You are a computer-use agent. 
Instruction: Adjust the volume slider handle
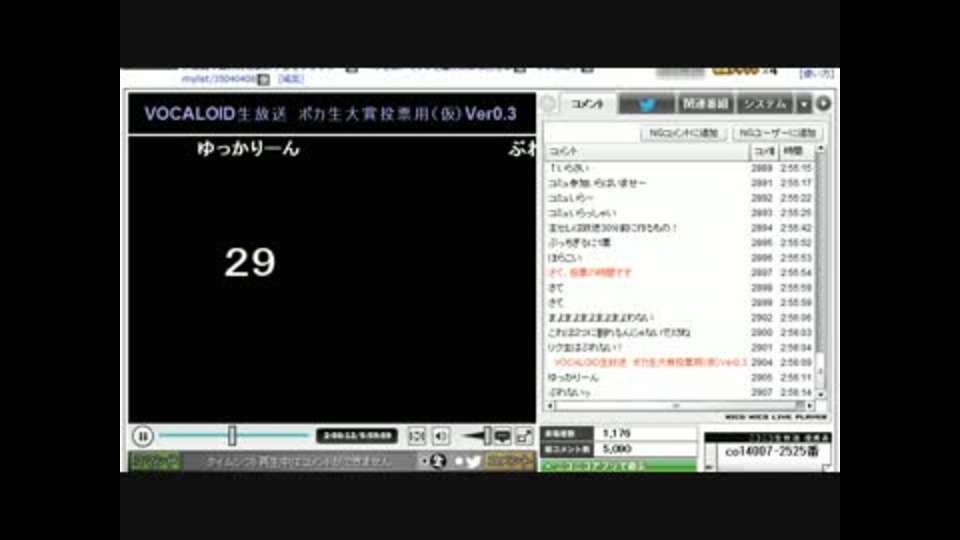pyautogui.click(x=487, y=436)
